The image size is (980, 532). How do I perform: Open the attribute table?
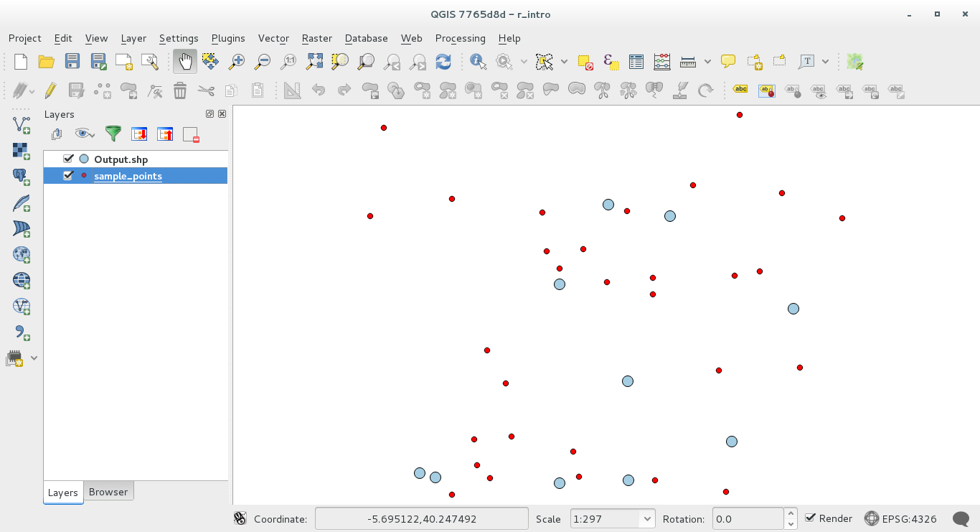636,62
